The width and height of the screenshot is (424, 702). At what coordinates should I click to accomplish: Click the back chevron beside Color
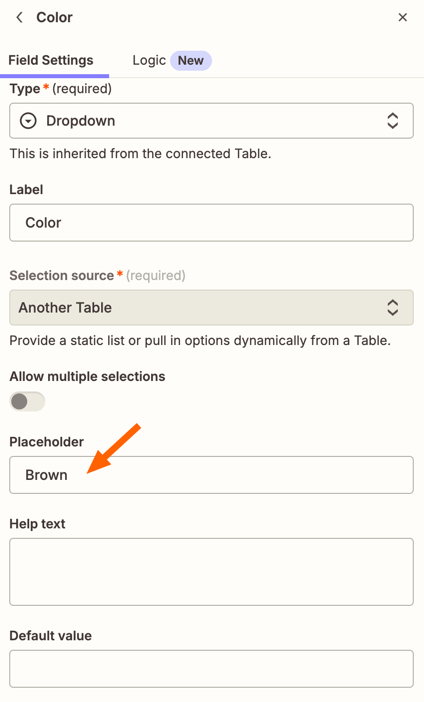pyautogui.click(x=19, y=17)
